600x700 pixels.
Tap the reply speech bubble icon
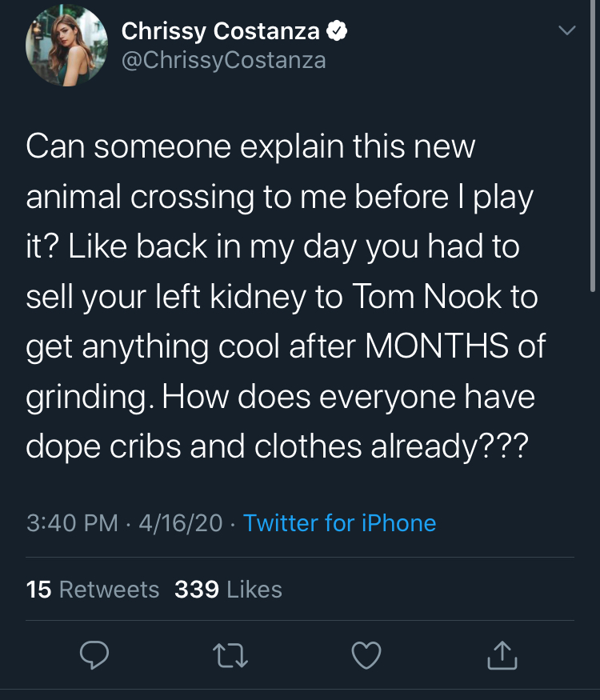[94, 656]
